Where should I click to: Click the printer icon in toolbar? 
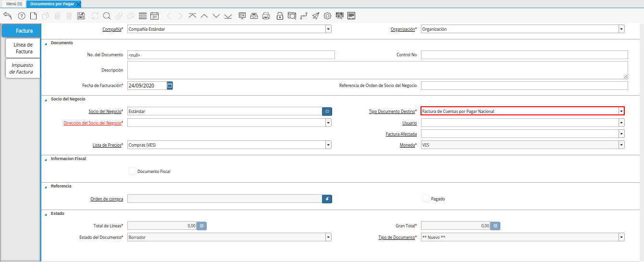(266, 16)
